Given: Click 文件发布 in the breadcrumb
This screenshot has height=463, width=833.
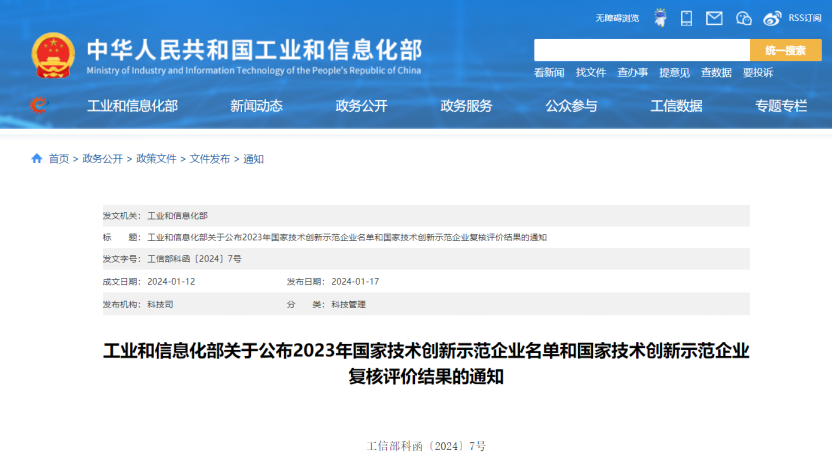Looking at the screenshot, I should click(x=210, y=159).
